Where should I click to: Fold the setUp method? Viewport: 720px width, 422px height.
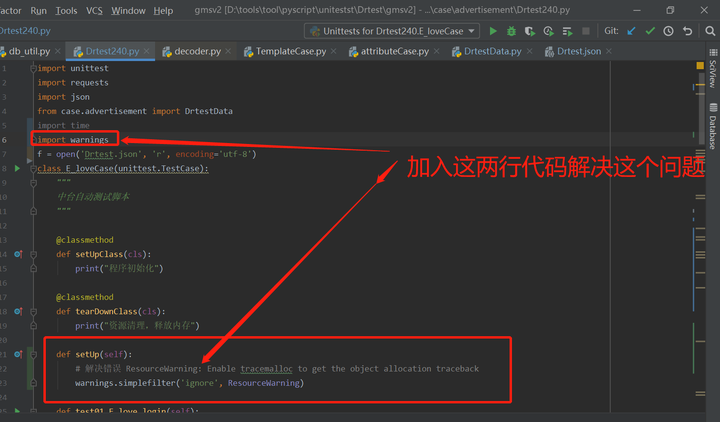click(x=33, y=354)
